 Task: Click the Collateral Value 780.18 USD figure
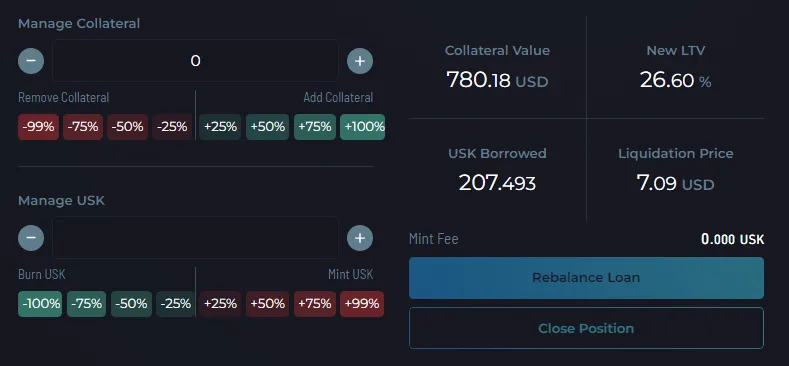(497, 80)
